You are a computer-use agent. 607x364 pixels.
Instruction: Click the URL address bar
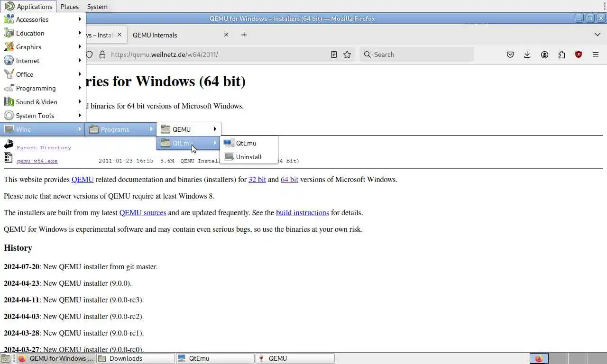(218, 55)
